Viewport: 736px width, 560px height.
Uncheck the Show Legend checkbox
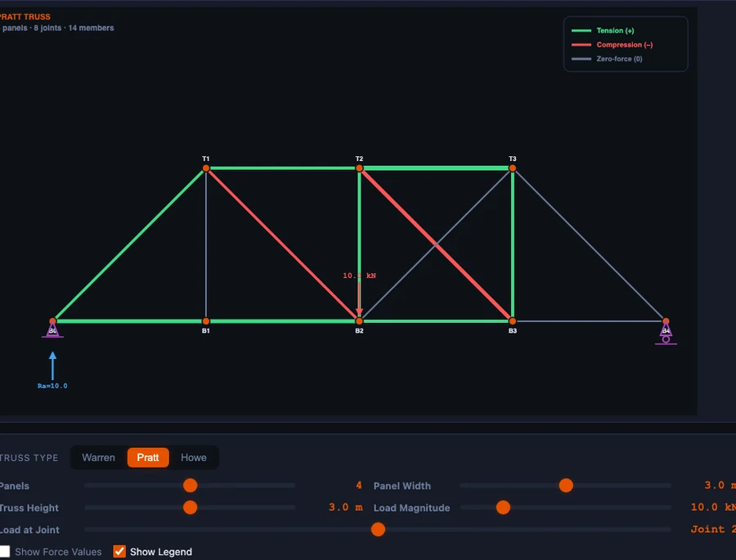[x=119, y=552]
